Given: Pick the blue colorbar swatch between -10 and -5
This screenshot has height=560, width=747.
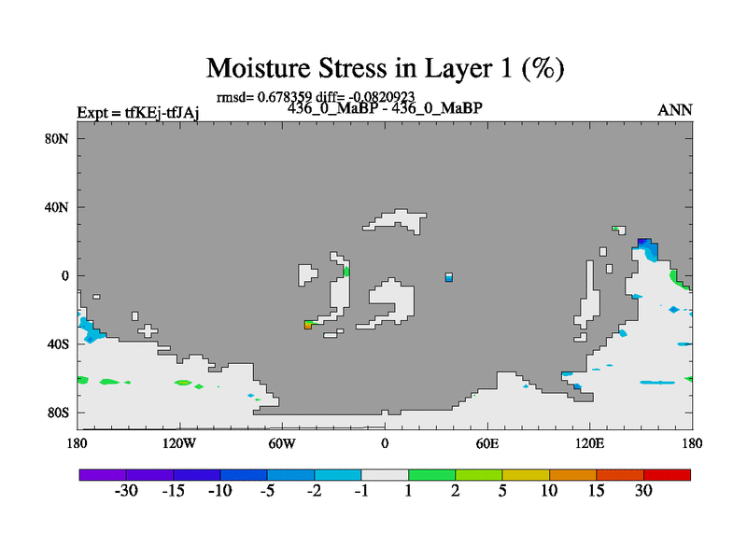Looking at the screenshot, I should (x=244, y=475).
